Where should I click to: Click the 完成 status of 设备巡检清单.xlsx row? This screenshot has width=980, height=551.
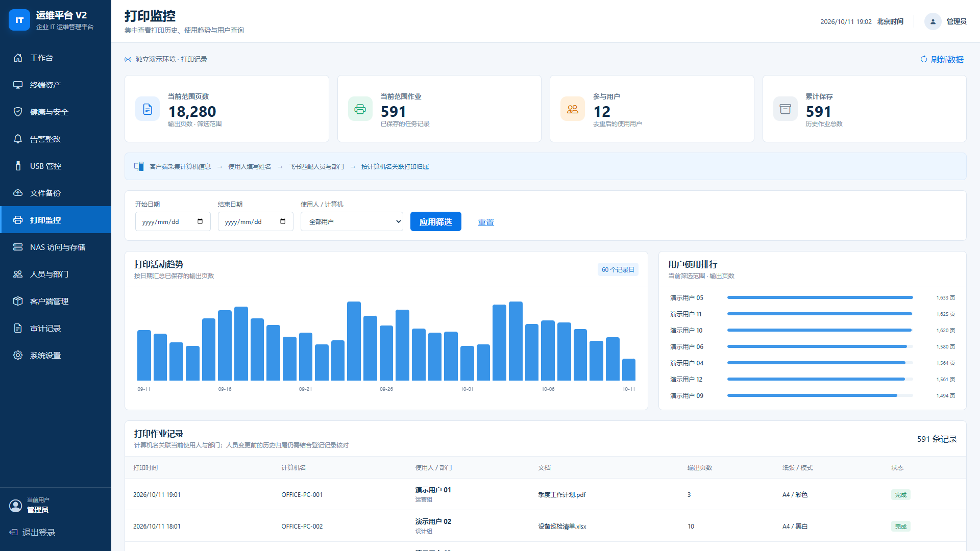point(901,527)
